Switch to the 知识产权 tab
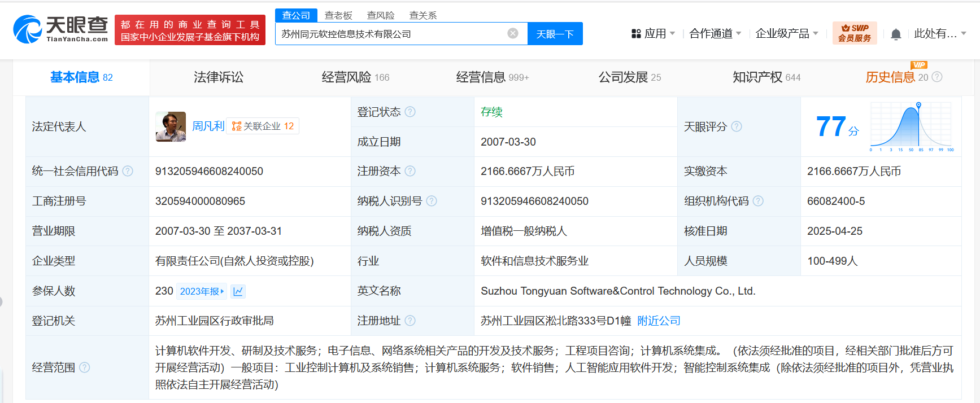Image resolution: width=980 pixels, height=403 pixels. coord(766,77)
